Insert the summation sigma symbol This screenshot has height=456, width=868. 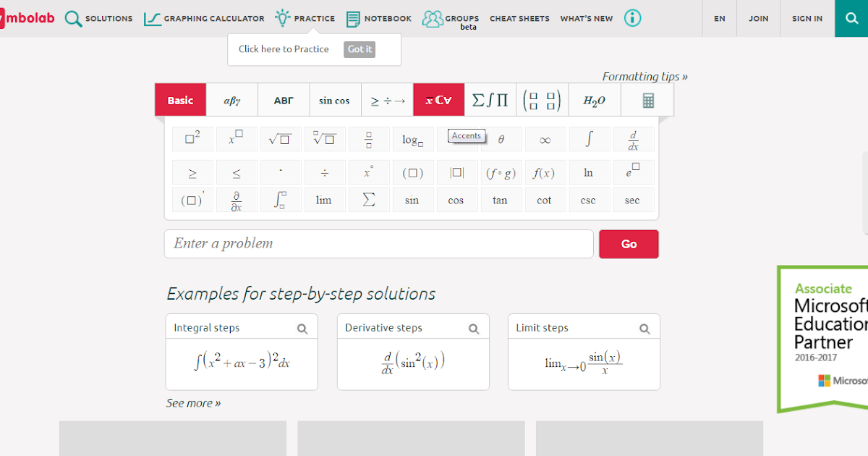(369, 199)
